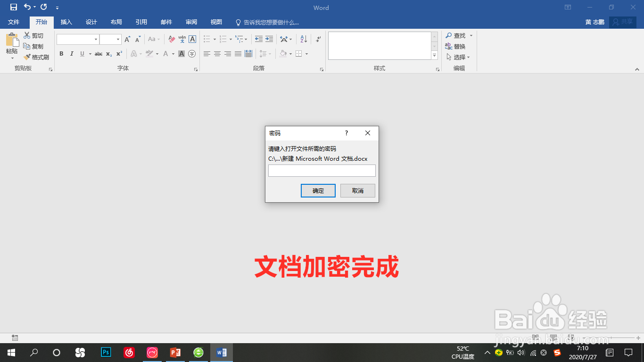
Task: Open the Format Painter tool
Action: pyautogui.click(x=37, y=57)
